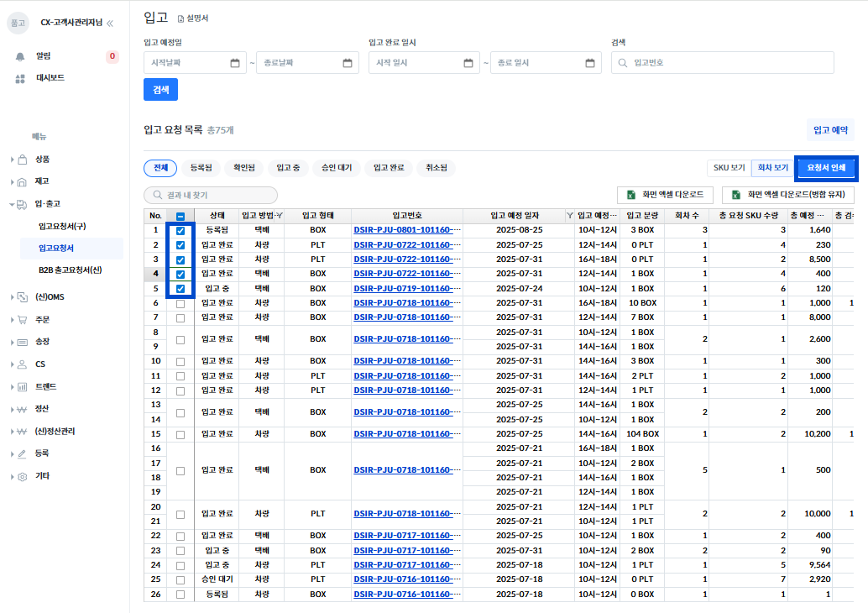Click the 결과 내 찾기 search field
Viewport: 868px width, 613px height.
click(211, 195)
